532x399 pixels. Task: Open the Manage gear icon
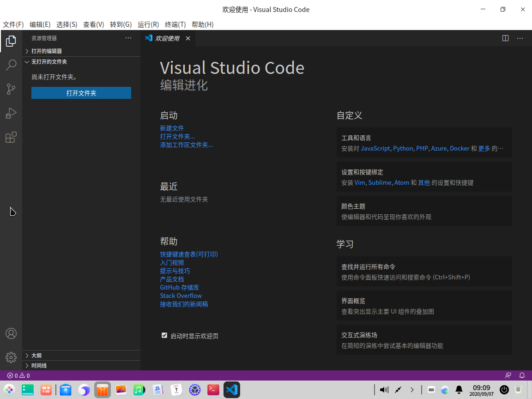coord(11,357)
